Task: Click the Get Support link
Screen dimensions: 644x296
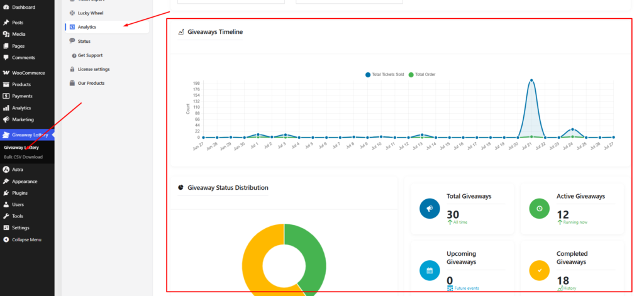Action: (90, 55)
